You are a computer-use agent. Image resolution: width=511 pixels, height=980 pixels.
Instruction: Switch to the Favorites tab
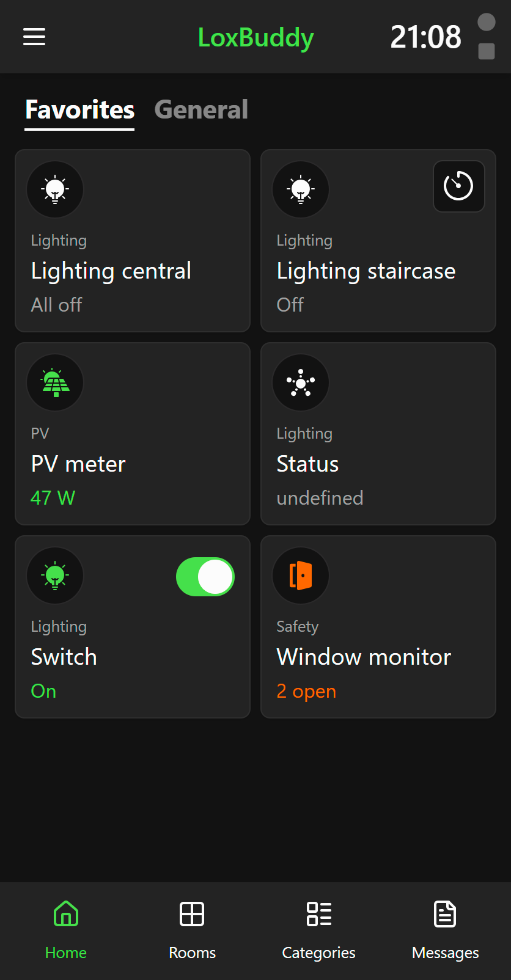[79, 110]
